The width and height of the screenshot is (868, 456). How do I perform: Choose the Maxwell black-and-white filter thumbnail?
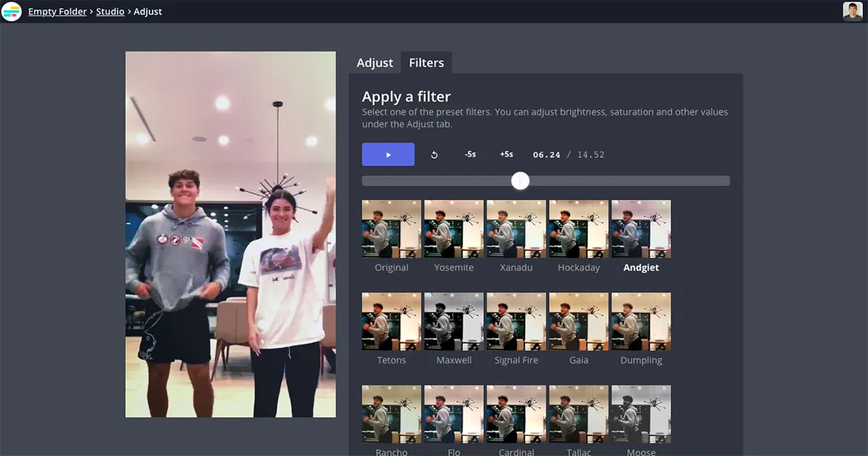click(454, 321)
